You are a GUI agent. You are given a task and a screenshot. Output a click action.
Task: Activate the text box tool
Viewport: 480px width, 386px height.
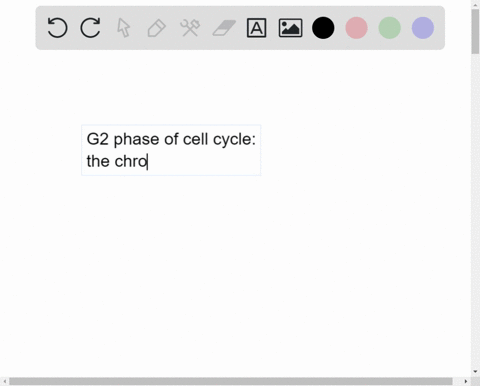(256, 28)
